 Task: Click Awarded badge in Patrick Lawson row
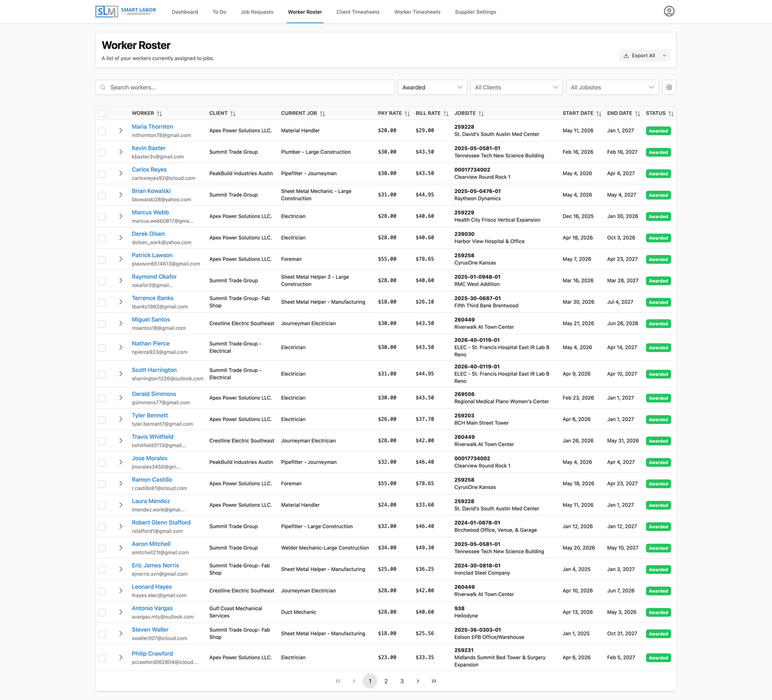click(x=658, y=259)
